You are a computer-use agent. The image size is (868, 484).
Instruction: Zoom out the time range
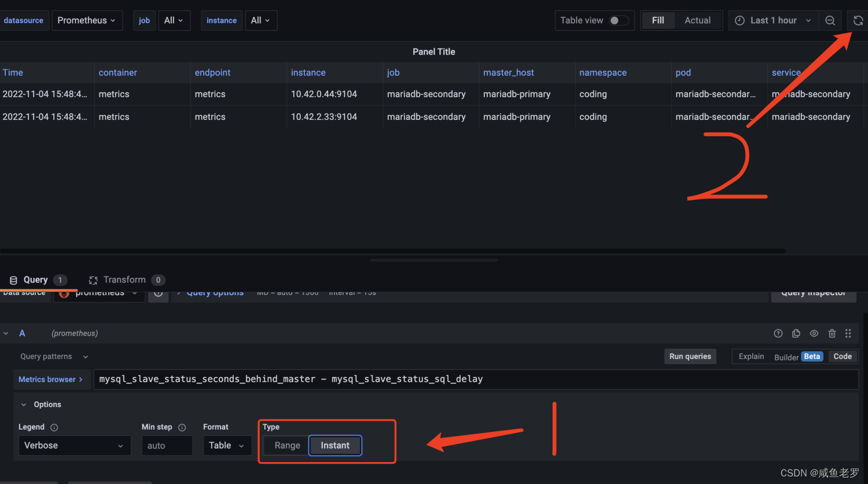point(830,20)
